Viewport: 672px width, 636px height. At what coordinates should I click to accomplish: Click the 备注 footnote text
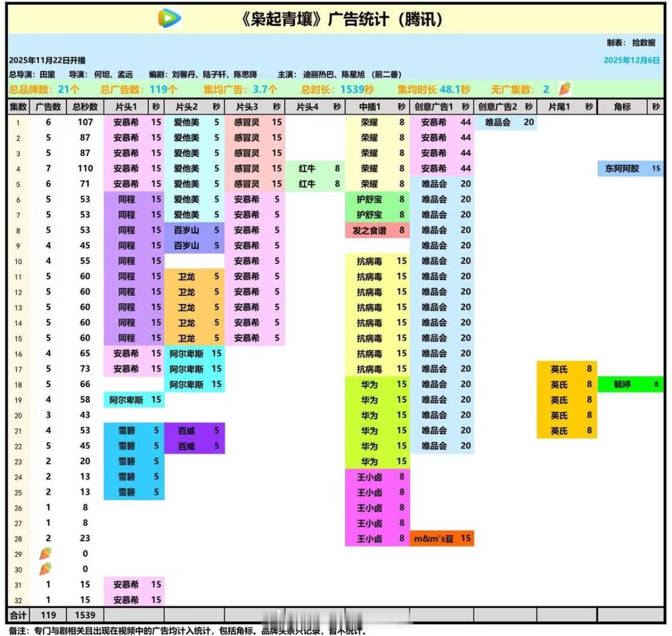(188, 630)
